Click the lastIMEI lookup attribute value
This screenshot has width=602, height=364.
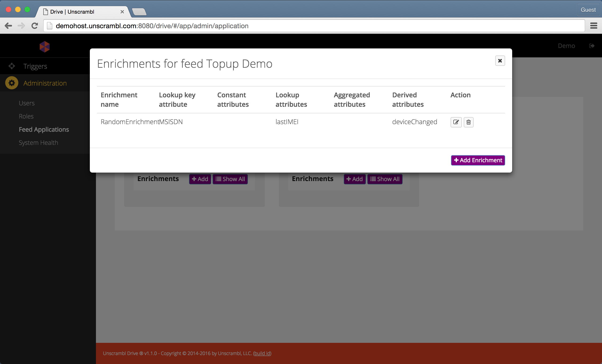(x=287, y=122)
